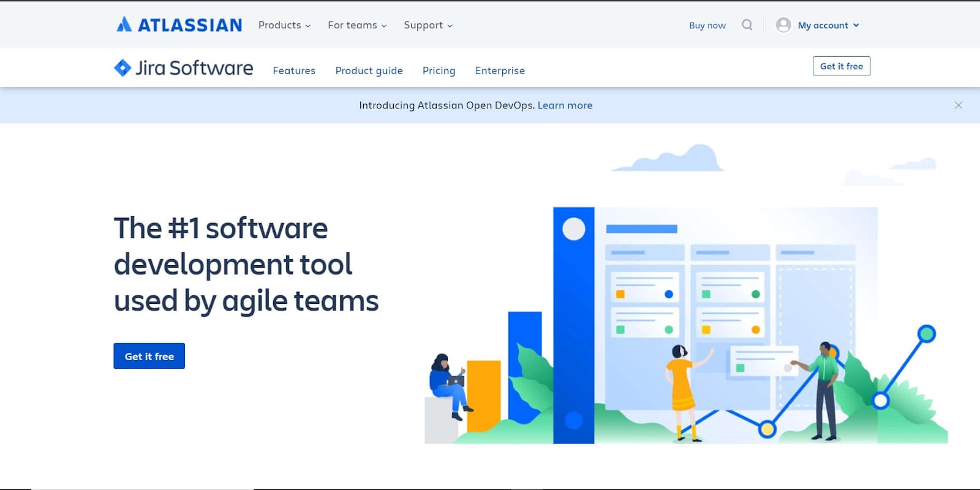Expand the Products dropdown
The height and width of the screenshot is (490, 980).
284,25
